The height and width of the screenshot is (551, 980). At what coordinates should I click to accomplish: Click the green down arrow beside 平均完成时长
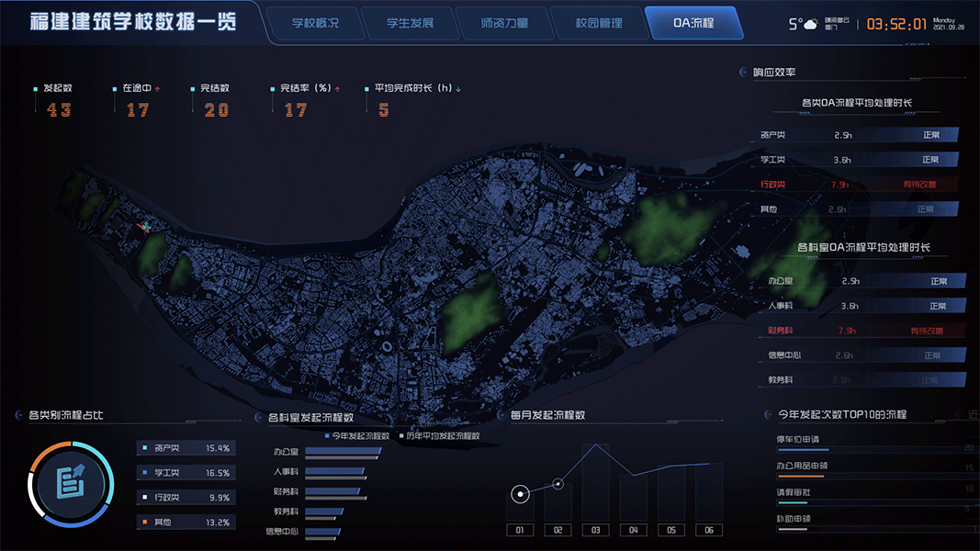tap(458, 89)
